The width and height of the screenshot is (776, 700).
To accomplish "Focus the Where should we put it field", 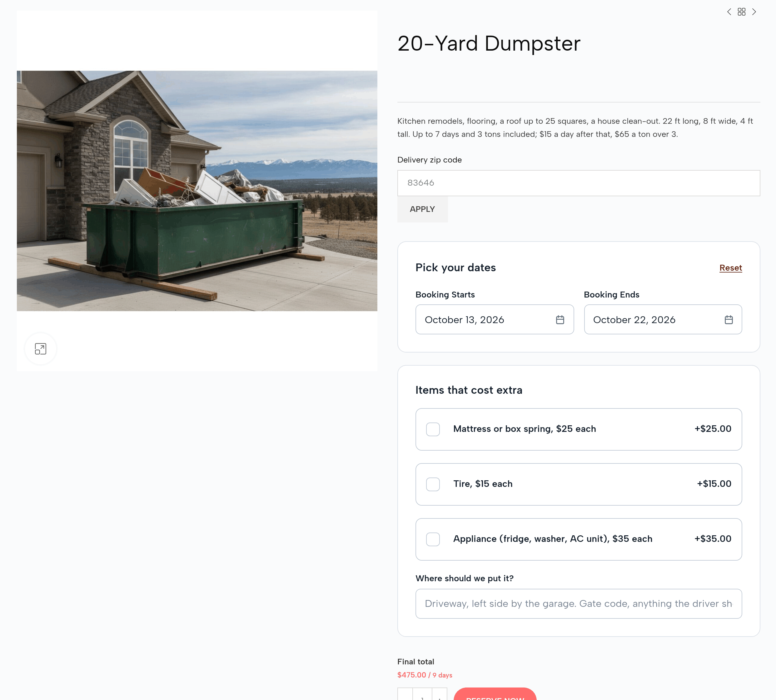I will click(x=578, y=604).
